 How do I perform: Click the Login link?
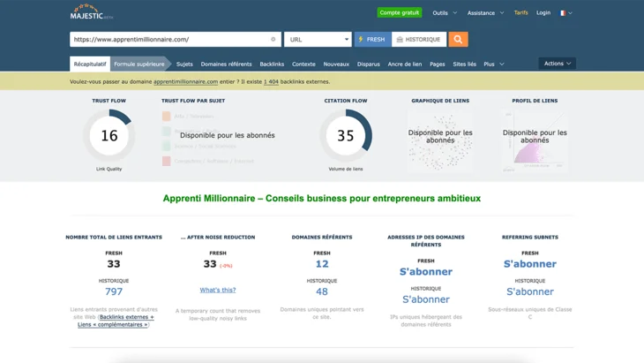543,12
